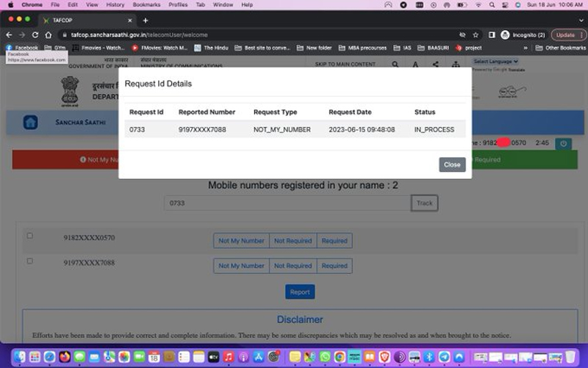This screenshot has height=368, width=588.
Task: Open the Bookmarks menu
Action: [x=146, y=5]
